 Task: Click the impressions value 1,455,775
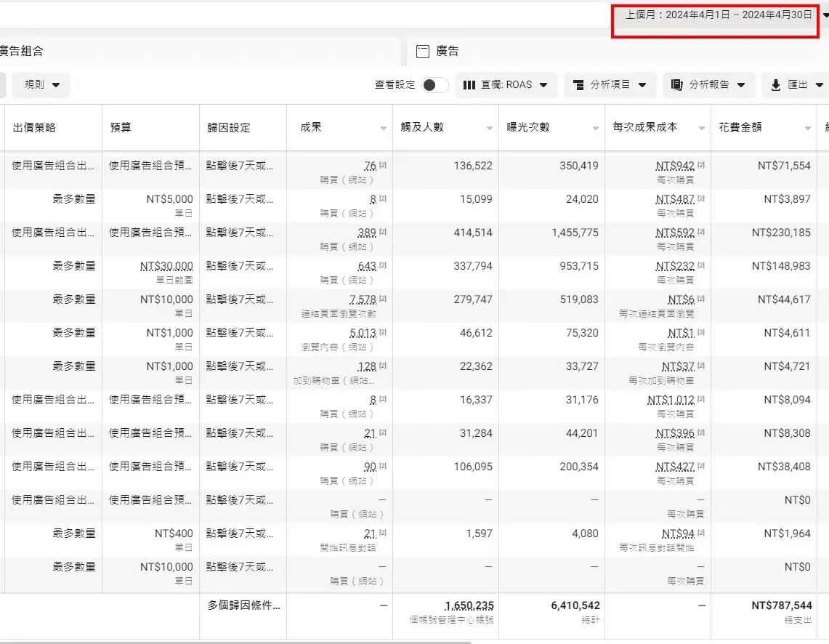(x=575, y=233)
